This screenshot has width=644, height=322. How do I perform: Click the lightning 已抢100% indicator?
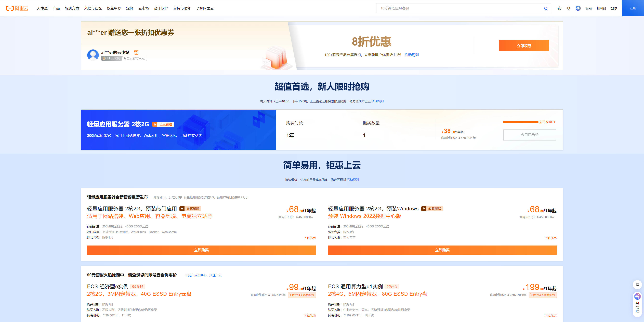point(547,122)
